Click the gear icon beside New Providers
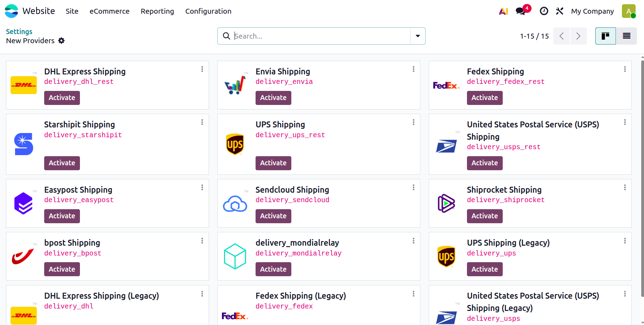 61,41
